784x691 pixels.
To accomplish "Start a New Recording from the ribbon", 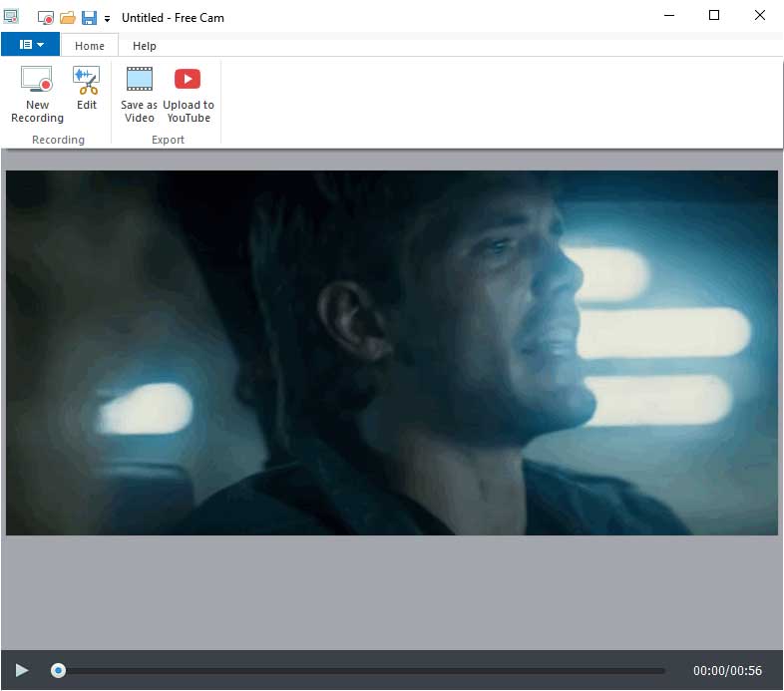I will coord(37,95).
